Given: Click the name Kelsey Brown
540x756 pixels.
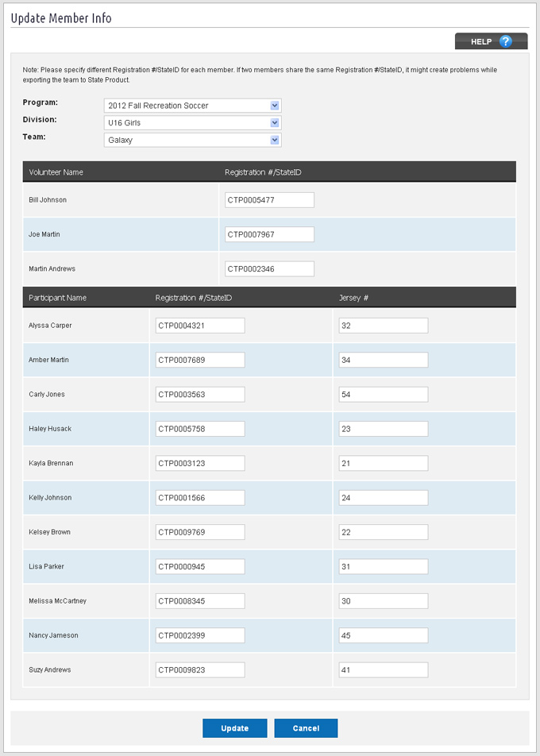Looking at the screenshot, I should tap(50, 532).
